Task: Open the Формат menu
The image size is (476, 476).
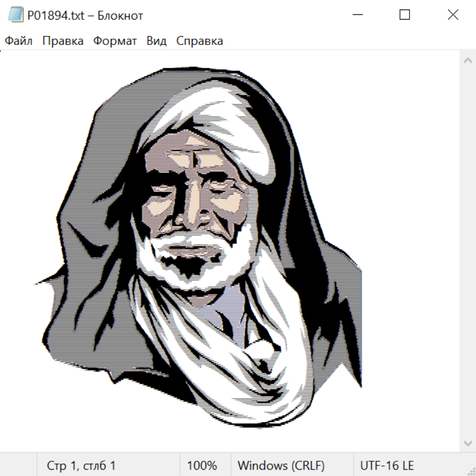Action: click(115, 41)
